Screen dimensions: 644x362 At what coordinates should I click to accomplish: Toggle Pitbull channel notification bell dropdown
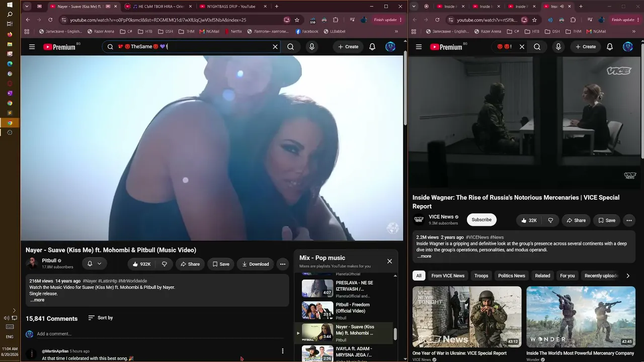pos(94,264)
